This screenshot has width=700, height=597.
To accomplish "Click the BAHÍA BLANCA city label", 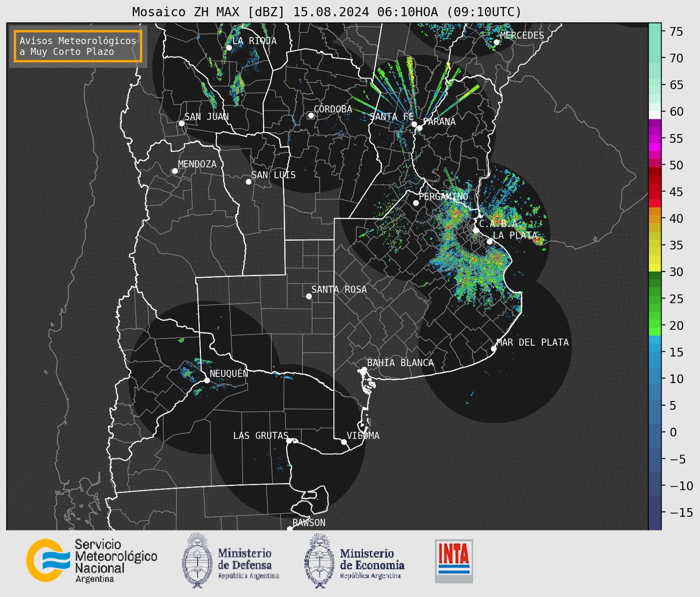I will coord(400,363).
